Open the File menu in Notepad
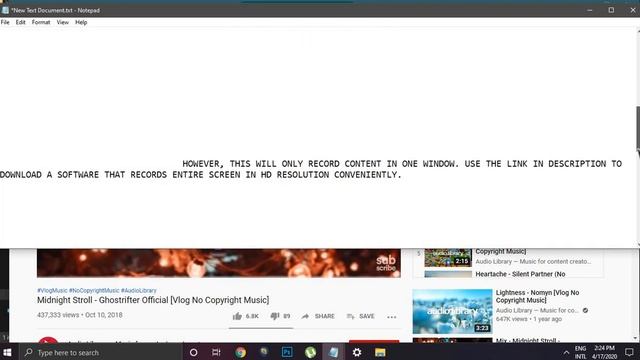 pos(5,22)
